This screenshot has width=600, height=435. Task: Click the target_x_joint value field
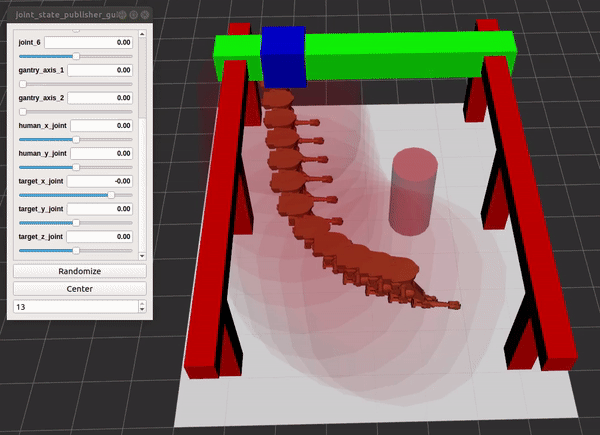tap(100, 181)
